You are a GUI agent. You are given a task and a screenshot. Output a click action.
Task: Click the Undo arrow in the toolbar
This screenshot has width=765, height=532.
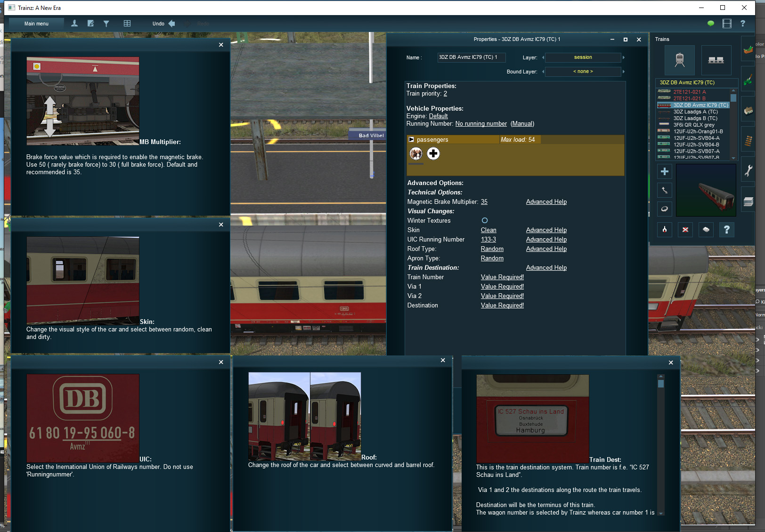click(171, 24)
